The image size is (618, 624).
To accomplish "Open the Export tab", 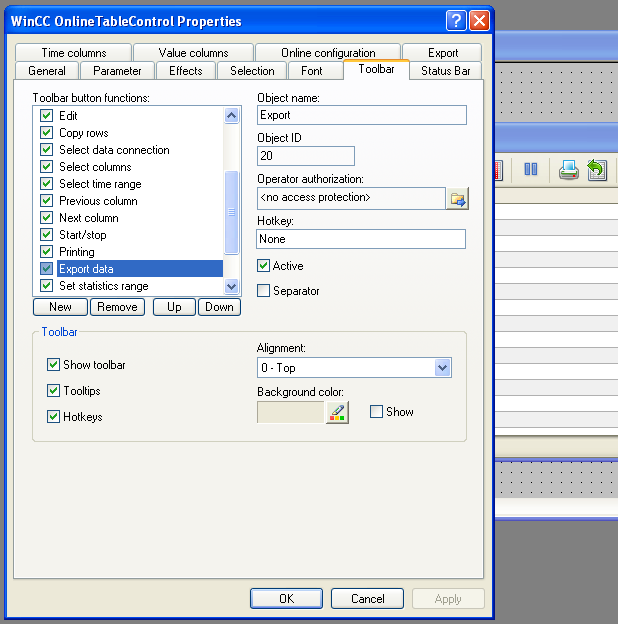I will [443, 53].
